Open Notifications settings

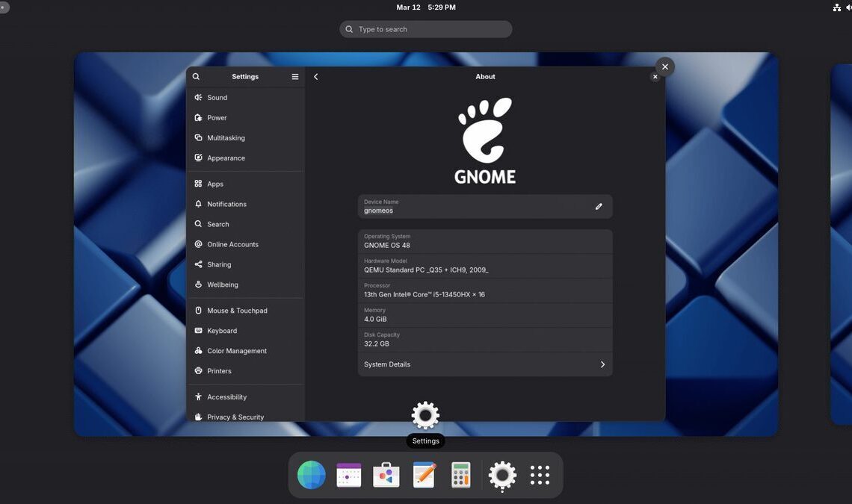(245, 204)
